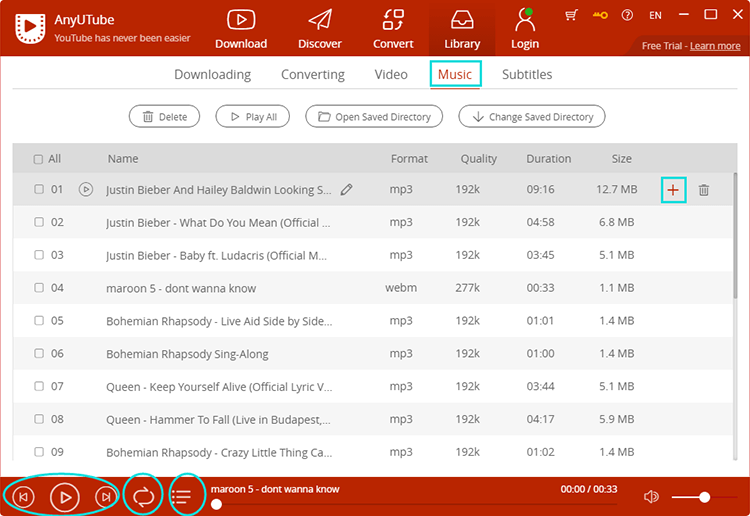
Task: Select all tracks with the All checkbox
Action: point(38,159)
